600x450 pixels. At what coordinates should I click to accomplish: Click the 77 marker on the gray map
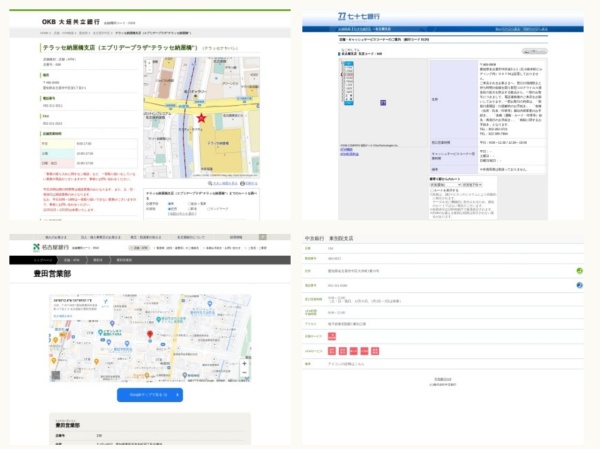tap(383, 103)
